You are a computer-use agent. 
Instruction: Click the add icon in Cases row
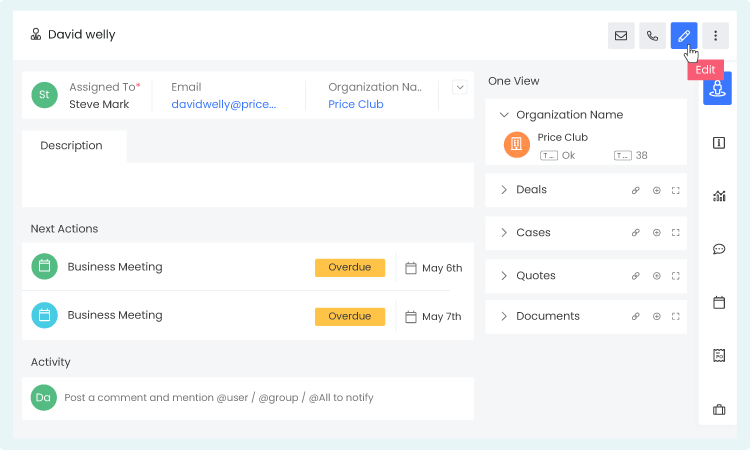(x=656, y=233)
